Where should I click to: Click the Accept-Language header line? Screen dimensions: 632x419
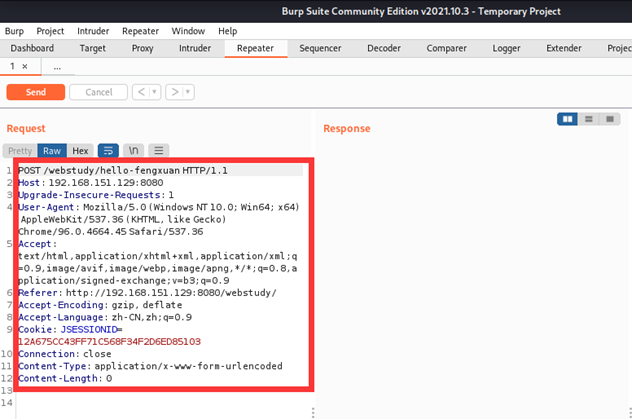pos(105,317)
